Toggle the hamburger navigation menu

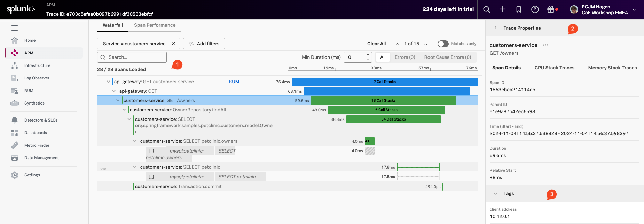[x=15, y=28]
